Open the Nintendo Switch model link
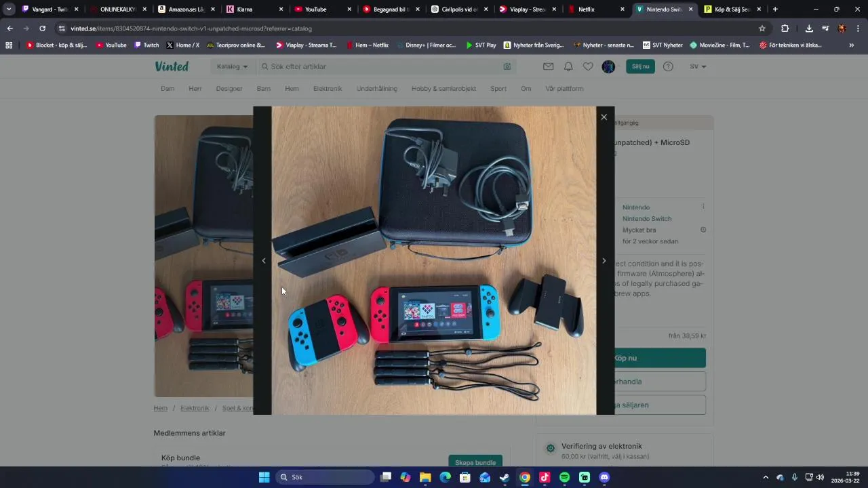The height and width of the screenshot is (488, 868). click(647, 219)
